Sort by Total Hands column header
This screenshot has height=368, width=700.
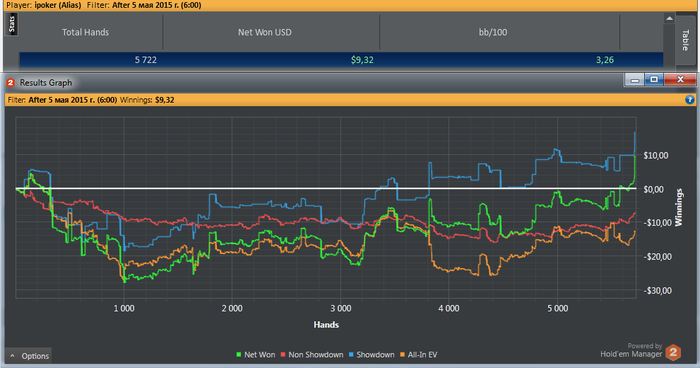[85, 32]
